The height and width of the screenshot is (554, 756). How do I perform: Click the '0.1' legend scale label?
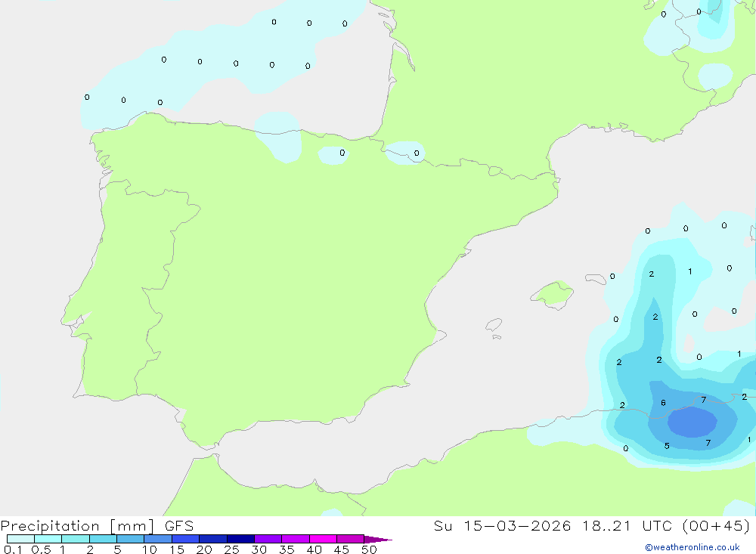point(13,549)
